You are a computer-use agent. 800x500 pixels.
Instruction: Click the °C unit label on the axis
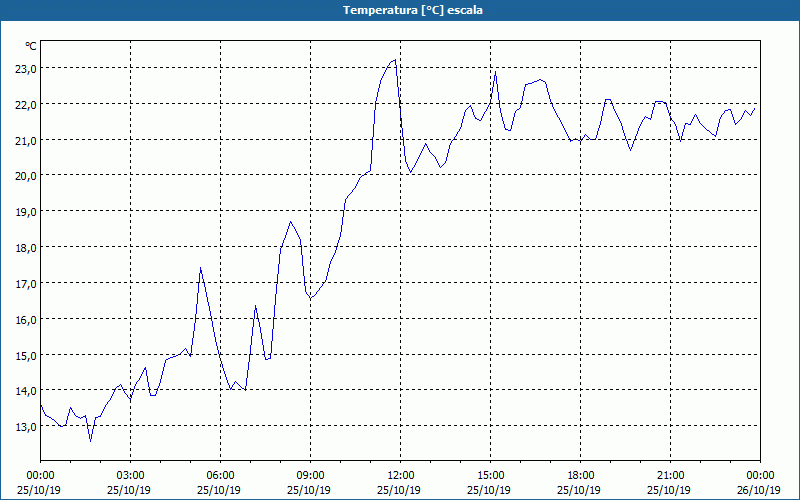(31, 46)
